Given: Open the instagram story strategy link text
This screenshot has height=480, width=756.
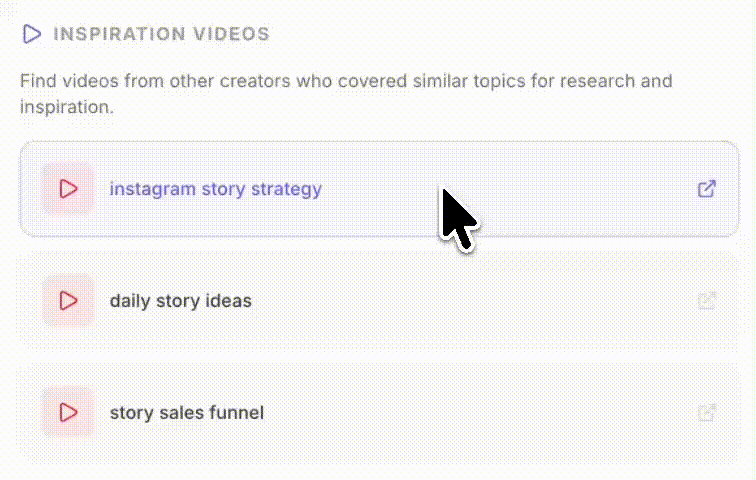Looking at the screenshot, I should [216, 189].
